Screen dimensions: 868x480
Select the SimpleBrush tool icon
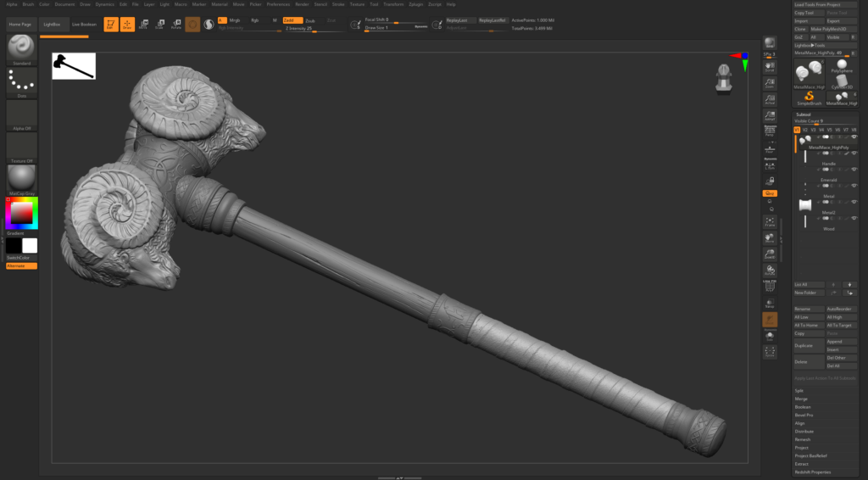click(x=808, y=98)
